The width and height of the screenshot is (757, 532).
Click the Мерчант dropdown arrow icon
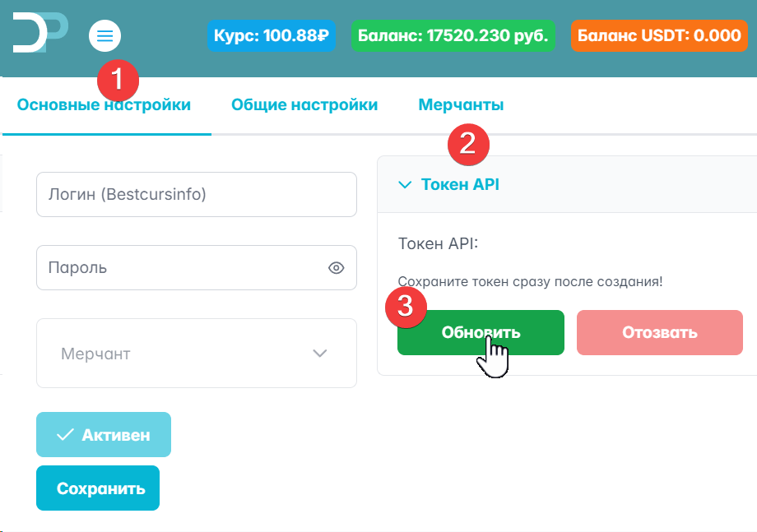(x=320, y=354)
